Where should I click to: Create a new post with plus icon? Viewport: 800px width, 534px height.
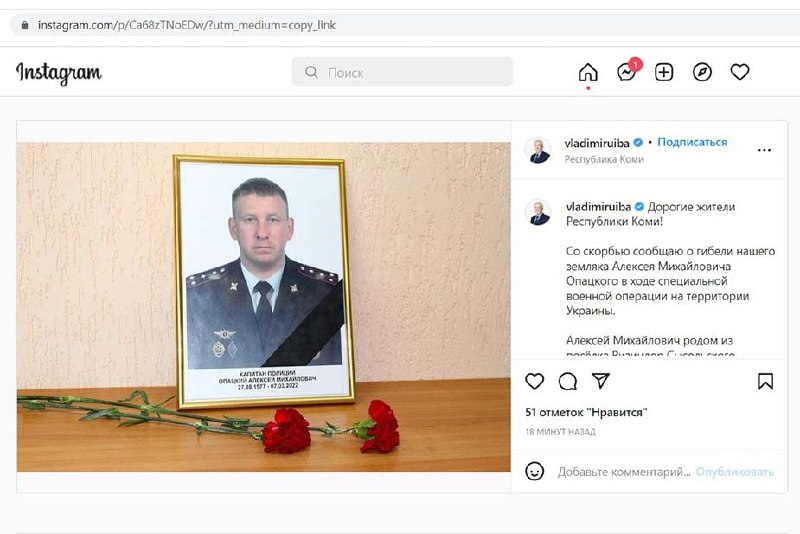664,72
